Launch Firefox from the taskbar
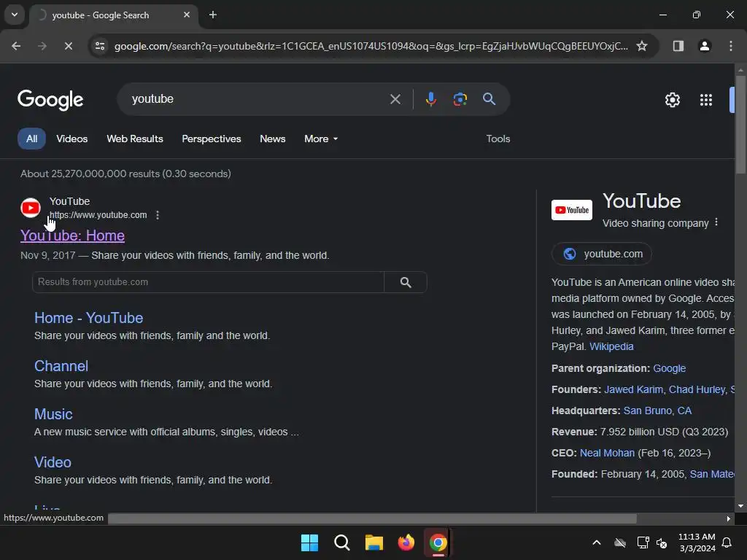This screenshot has width=747, height=560. (406, 542)
